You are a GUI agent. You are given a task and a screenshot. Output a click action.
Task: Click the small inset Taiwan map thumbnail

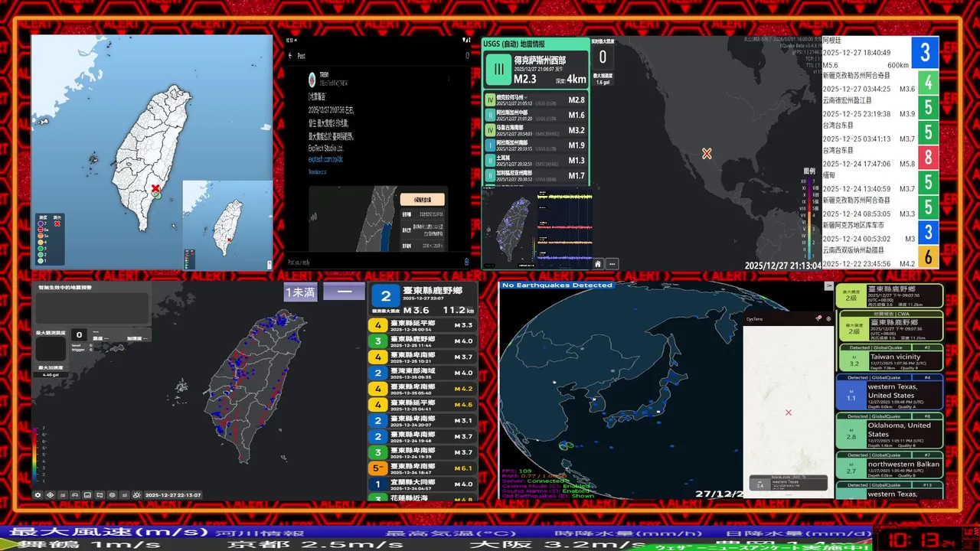(x=227, y=225)
